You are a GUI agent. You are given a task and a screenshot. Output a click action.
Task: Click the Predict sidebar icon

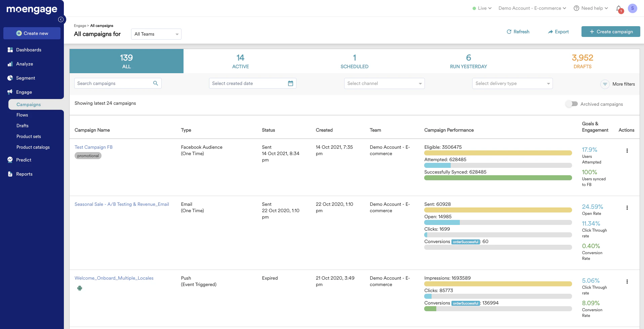tap(10, 160)
